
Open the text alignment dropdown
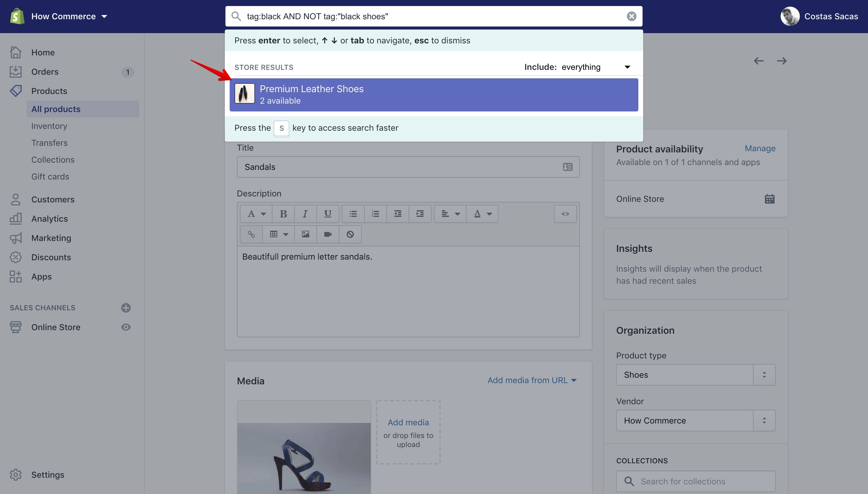tap(450, 214)
